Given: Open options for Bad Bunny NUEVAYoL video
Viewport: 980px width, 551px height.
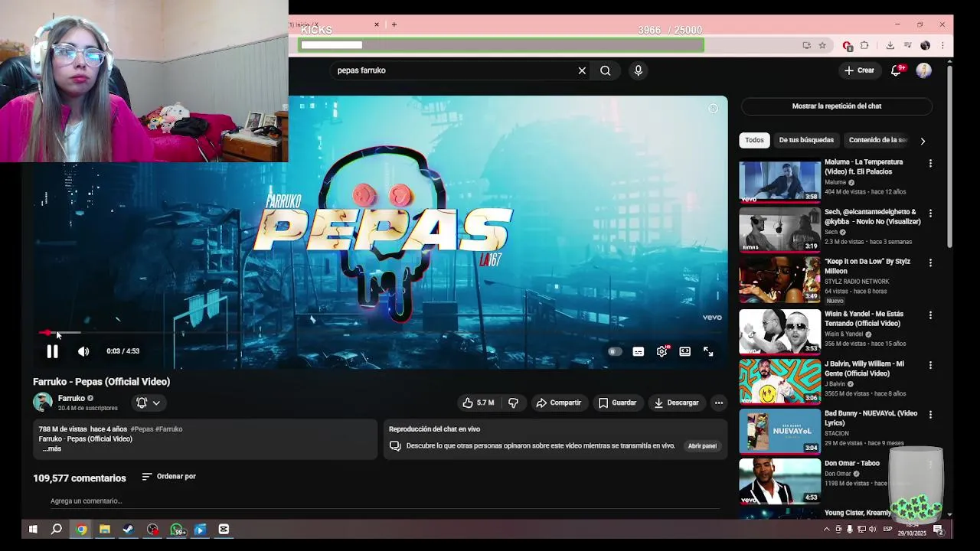Looking at the screenshot, I should pos(930,415).
